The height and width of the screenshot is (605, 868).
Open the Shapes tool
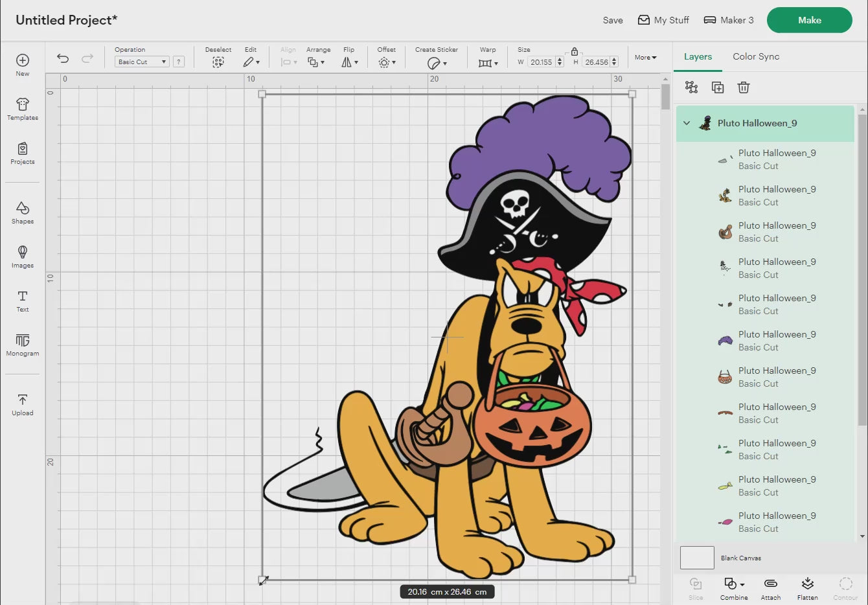click(x=23, y=212)
